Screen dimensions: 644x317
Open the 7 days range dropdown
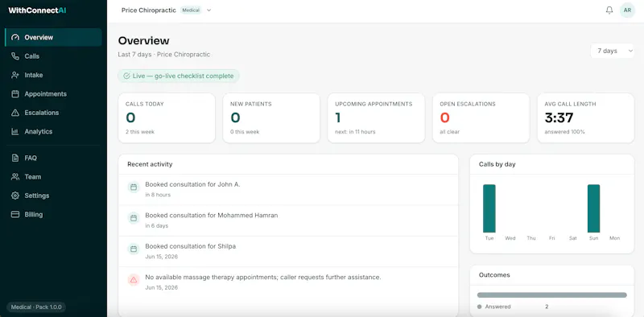(613, 51)
